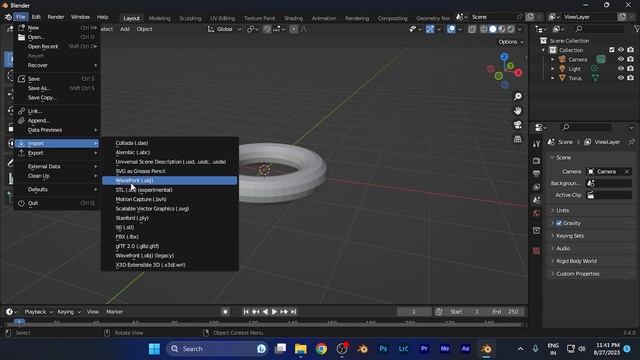Toggle X-ray view icon
The width and height of the screenshot is (640, 360).
[472, 29]
